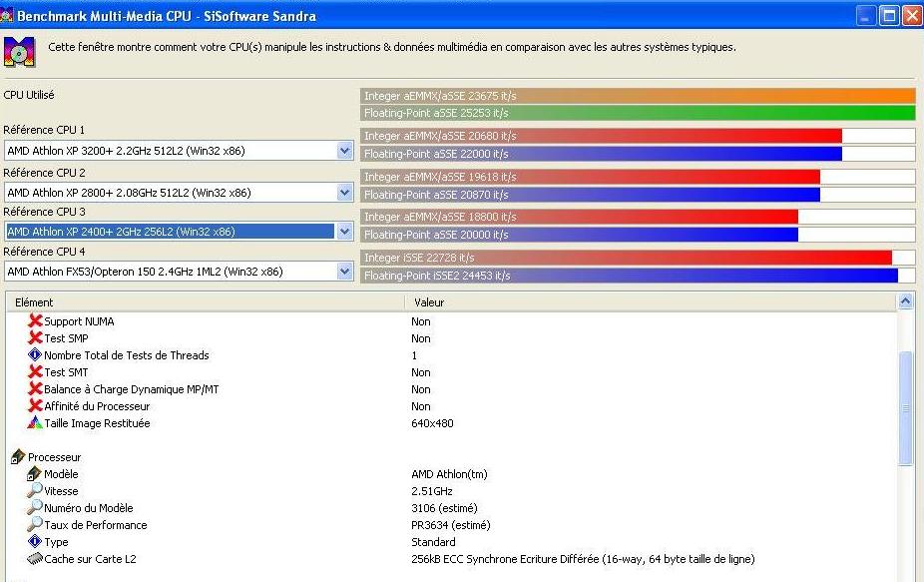The height and width of the screenshot is (582, 924).
Task: Select the Taille Image Restituée row label
Action: (97, 423)
